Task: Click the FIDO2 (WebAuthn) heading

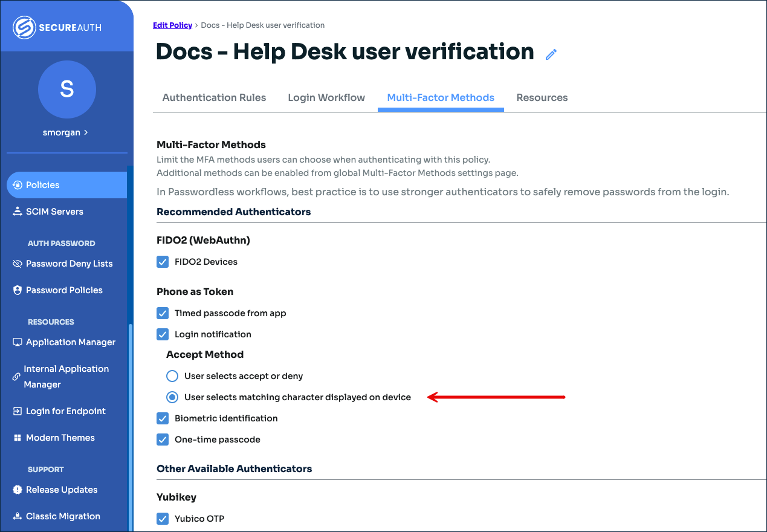Action: pyautogui.click(x=203, y=240)
